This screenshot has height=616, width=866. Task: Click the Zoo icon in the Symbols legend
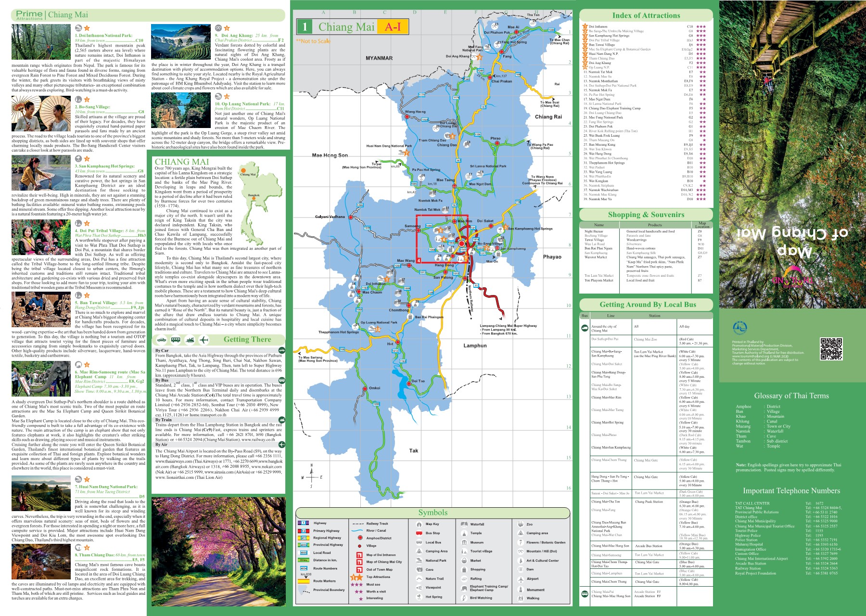point(521,524)
